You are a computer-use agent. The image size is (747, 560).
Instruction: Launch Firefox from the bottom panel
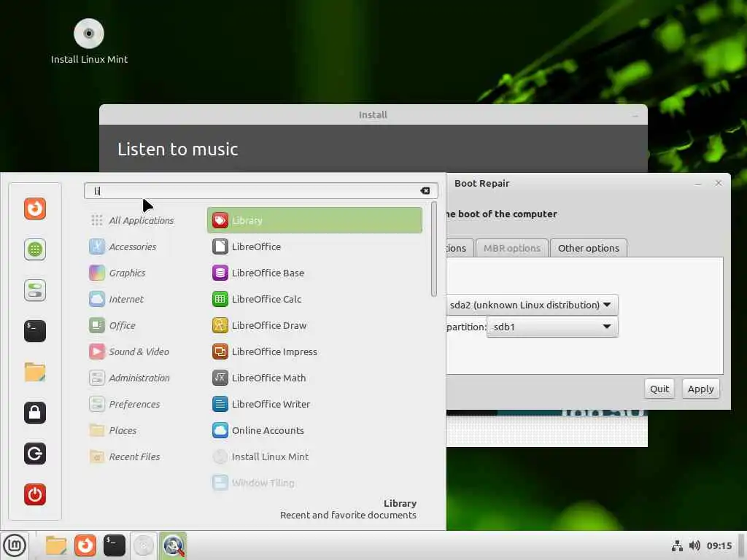[85, 545]
